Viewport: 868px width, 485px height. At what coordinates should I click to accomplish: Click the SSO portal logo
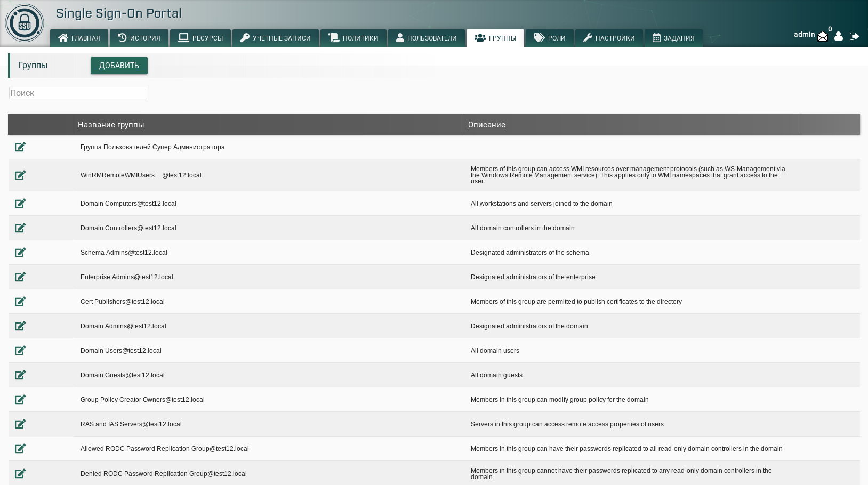[x=25, y=23]
